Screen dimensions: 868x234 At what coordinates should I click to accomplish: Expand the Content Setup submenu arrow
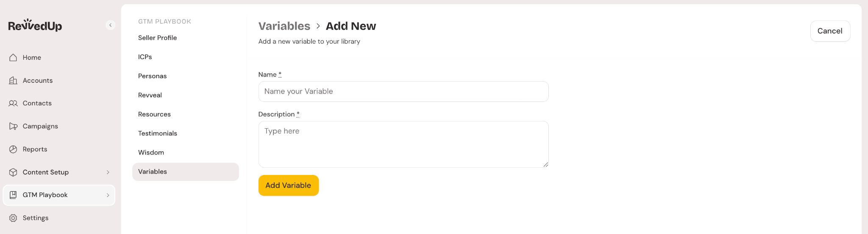(108, 172)
